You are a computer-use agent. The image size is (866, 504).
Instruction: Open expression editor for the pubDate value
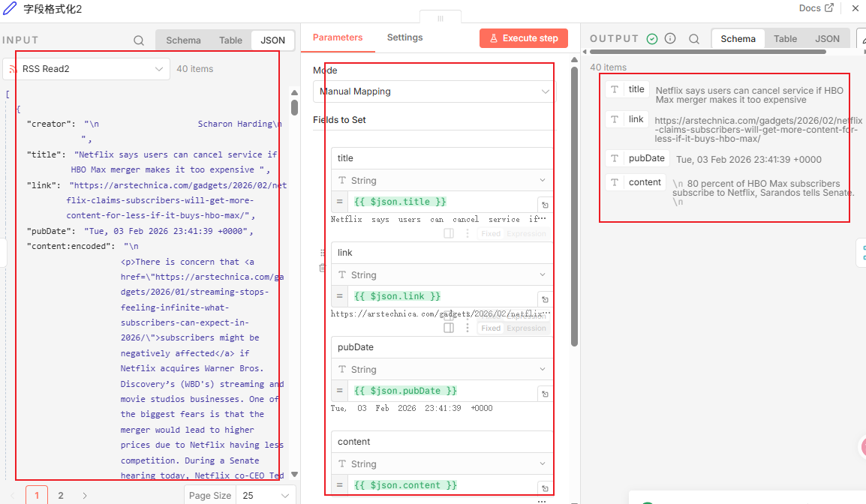coord(545,394)
